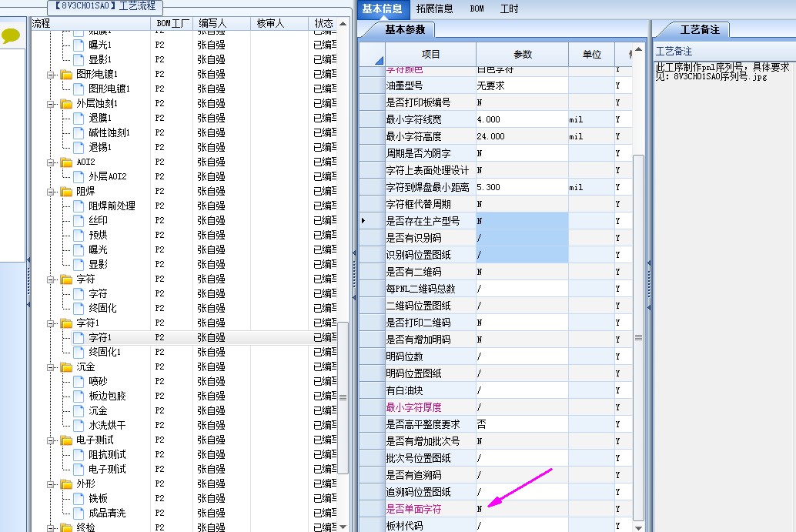Click the document icon of 终固化1
The width and height of the screenshot is (796, 532).
[x=79, y=353]
